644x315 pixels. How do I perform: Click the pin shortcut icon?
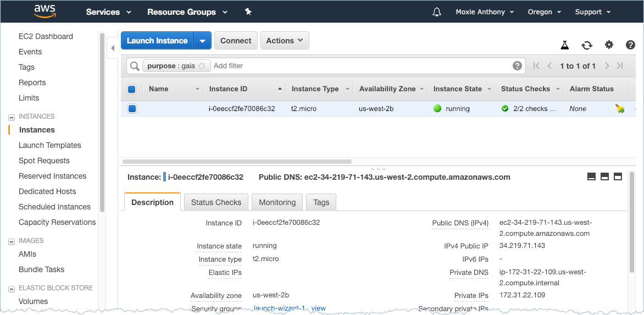pyautogui.click(x=248, y=12)
